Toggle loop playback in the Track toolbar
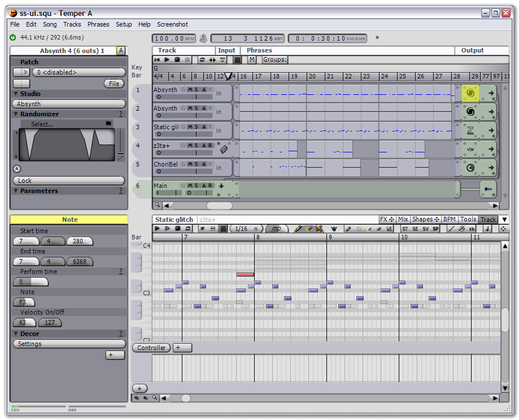The height and width of the screenshot is (420, 519). point(202,60)
